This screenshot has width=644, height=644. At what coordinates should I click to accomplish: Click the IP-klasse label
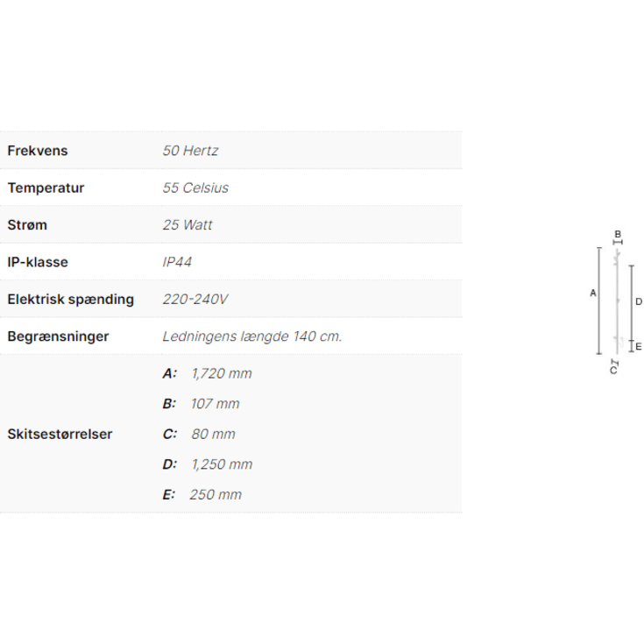[38, 262]
